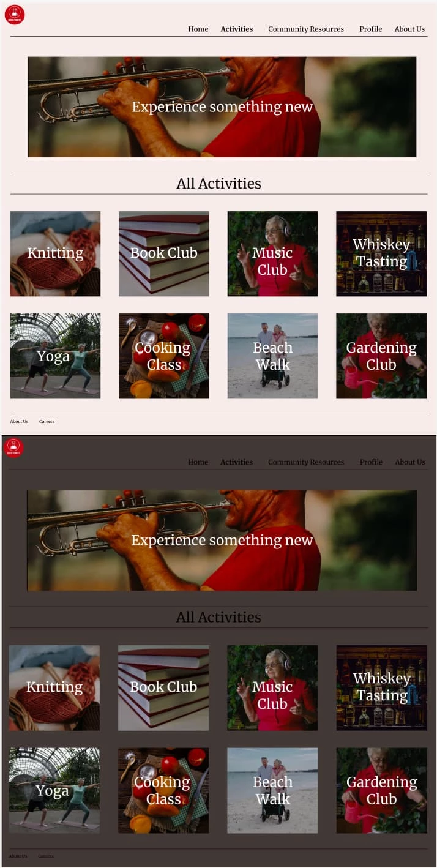Open About Us in dark theme navbar

click(x=410, y=462)
